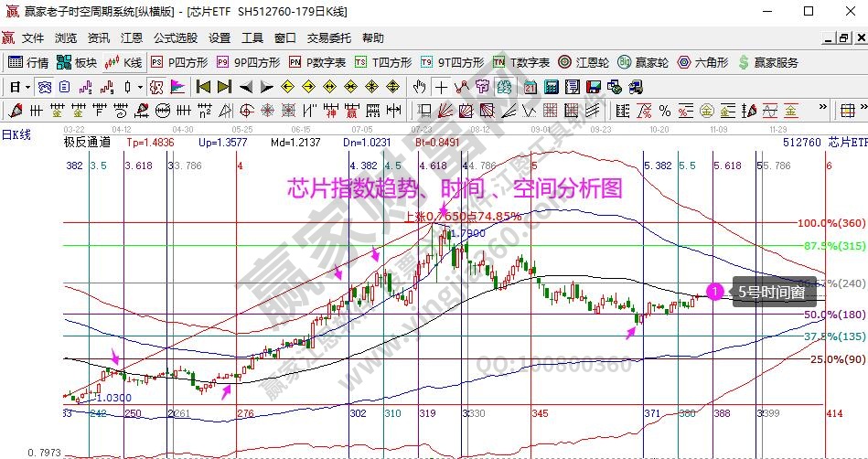Open the 公式选股 menu
Image resolution: width=868 pixels, height=459 pixels.
tap(175, 38)
